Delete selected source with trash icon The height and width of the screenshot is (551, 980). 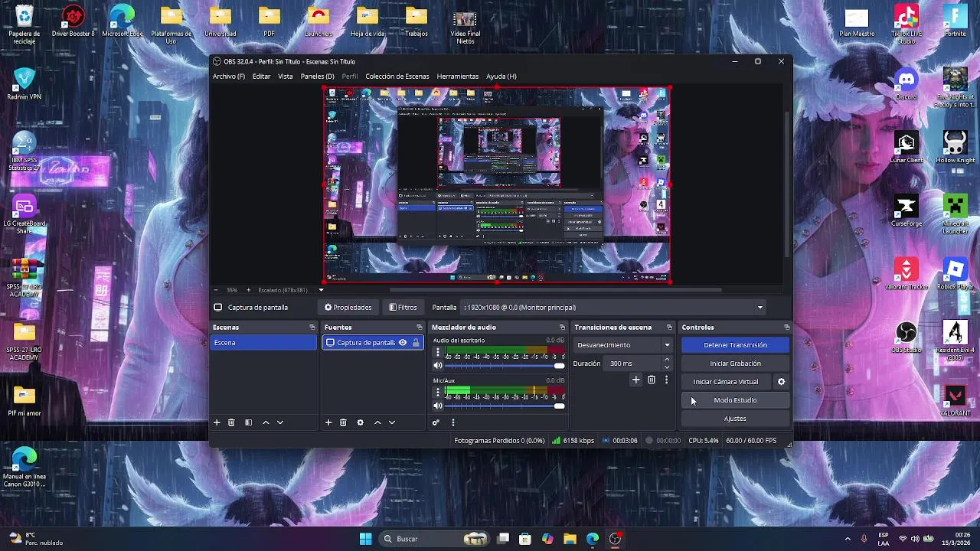click(x=343, y=422)
